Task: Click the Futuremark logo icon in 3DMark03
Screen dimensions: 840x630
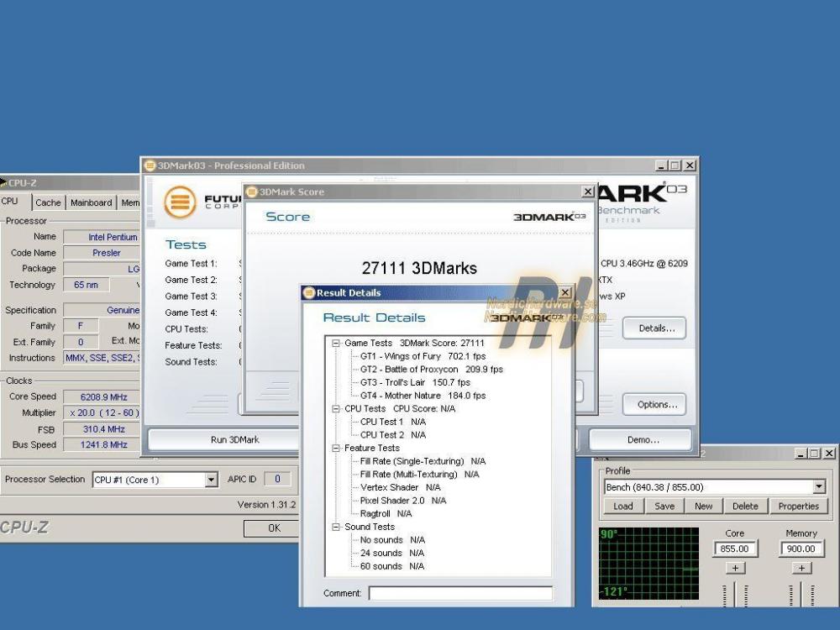Action: pos(179,202)
